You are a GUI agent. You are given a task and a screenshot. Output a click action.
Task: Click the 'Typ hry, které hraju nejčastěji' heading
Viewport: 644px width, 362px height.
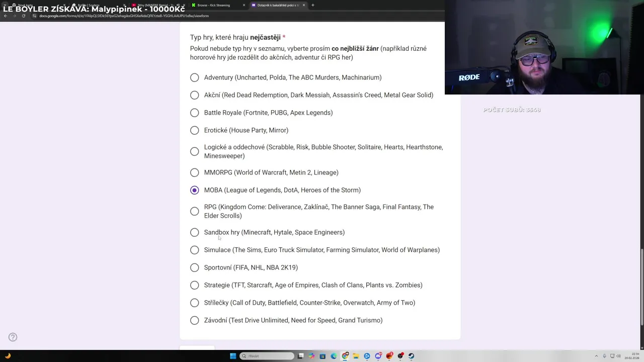235,37
